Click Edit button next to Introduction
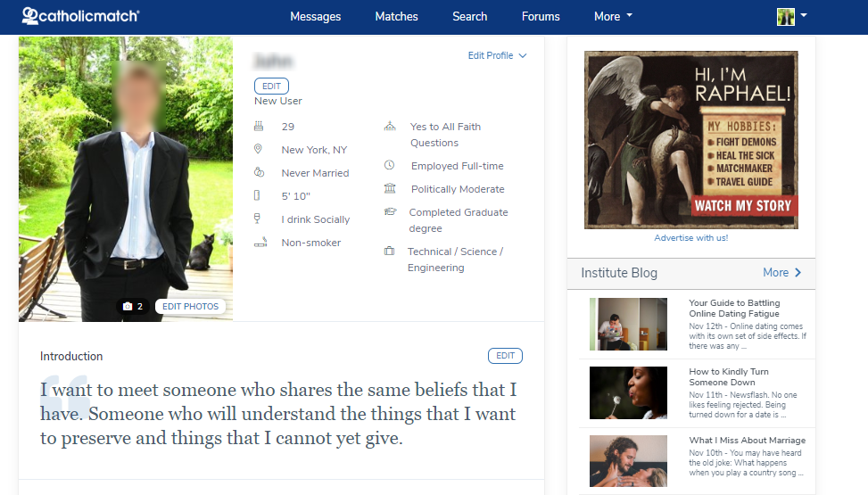This screenshot has width=868, height=495. coord(505,356)
